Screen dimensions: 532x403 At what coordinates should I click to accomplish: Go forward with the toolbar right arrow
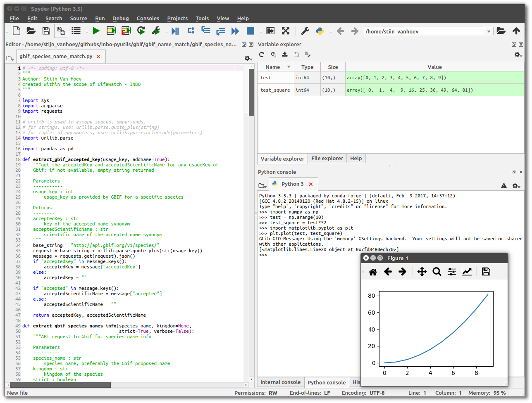click(x=355, y=31)
